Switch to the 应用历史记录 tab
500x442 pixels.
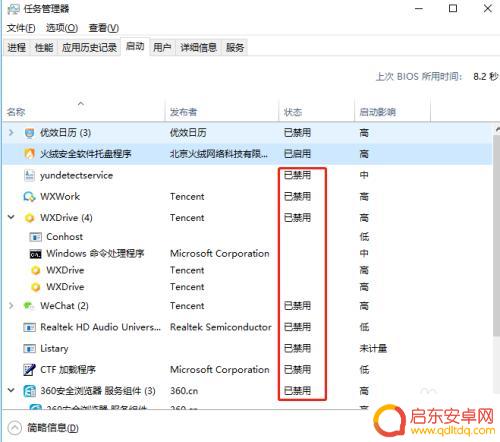(89, 48)
